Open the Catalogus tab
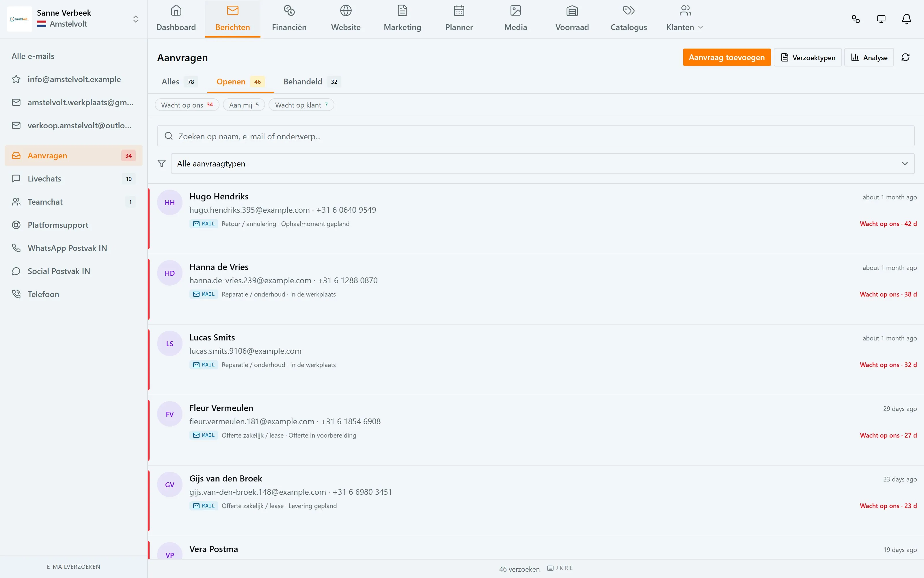Screen dimensions: 924x578 [629, 19]
